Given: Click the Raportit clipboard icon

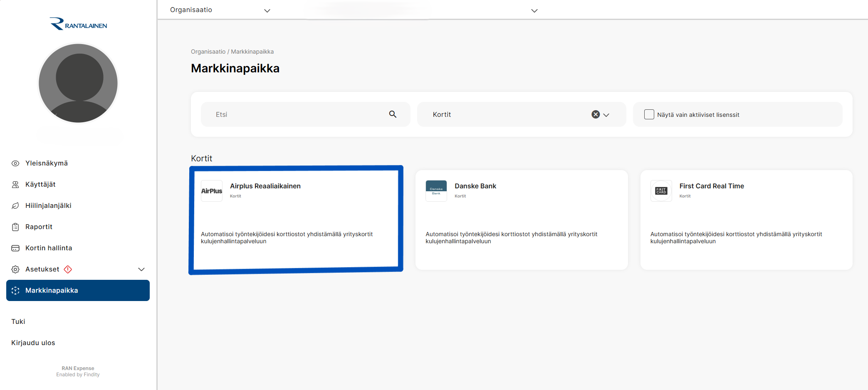Looking at the screenshot, I should point(15,227).
